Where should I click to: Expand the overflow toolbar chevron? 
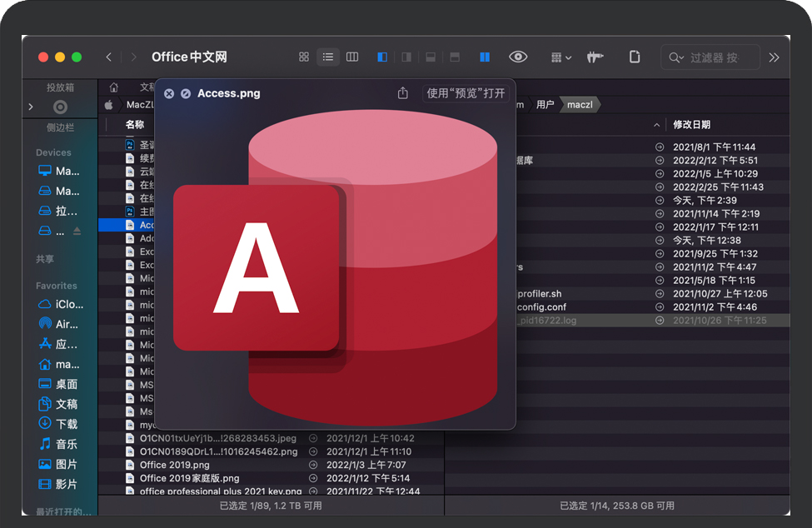[x=774, y=57]
